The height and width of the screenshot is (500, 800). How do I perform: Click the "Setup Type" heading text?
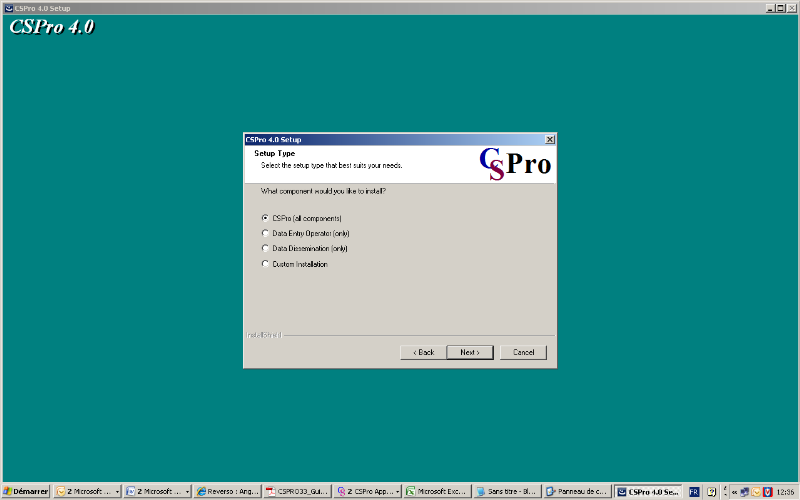[x=274, y=153]
